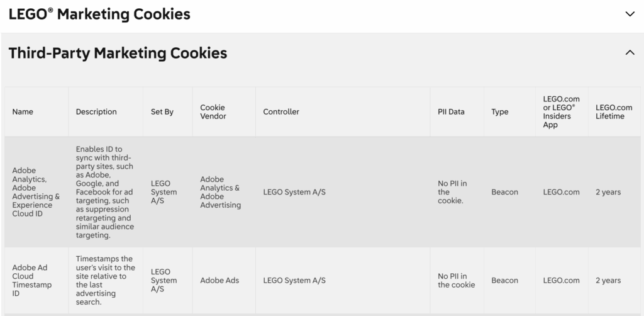Viewport: 644px width, 316px height.
Task: Click the Third-Party Marketing Cookies heading
Action: pos(118,54)
